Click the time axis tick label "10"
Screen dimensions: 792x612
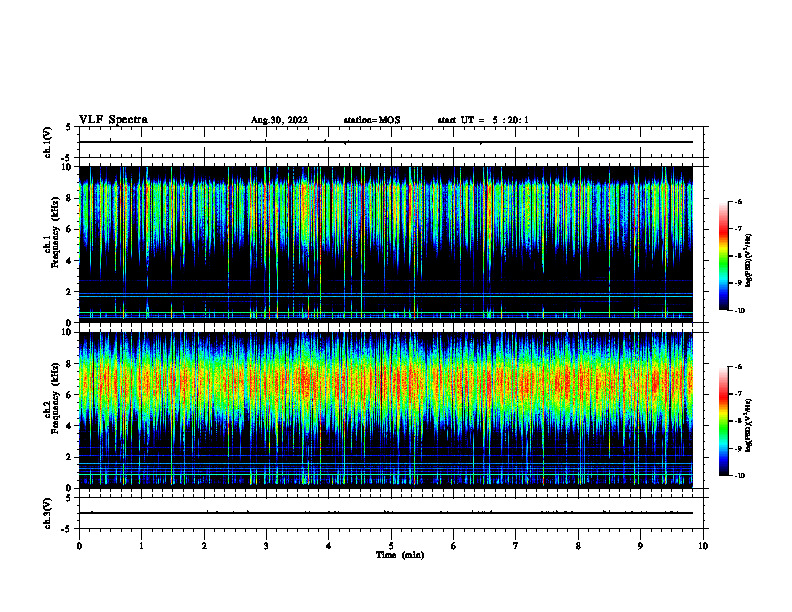703,546
